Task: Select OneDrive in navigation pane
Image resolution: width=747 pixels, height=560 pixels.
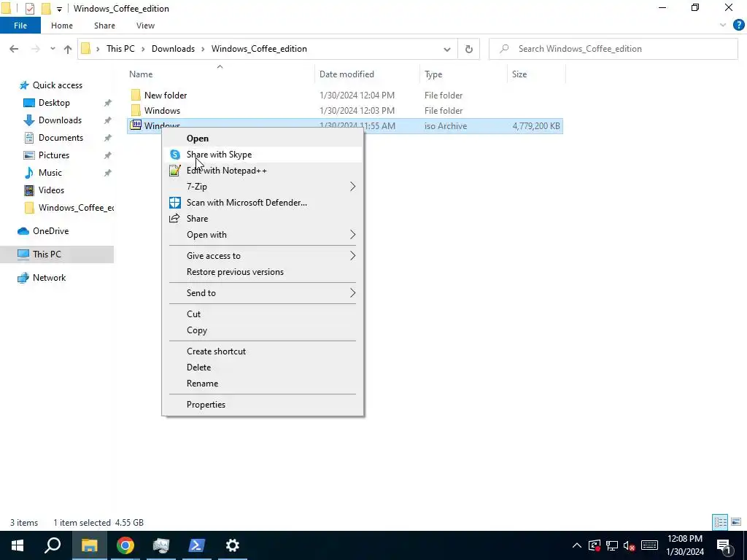Action: pyautogui.click(x=50, y=231)
